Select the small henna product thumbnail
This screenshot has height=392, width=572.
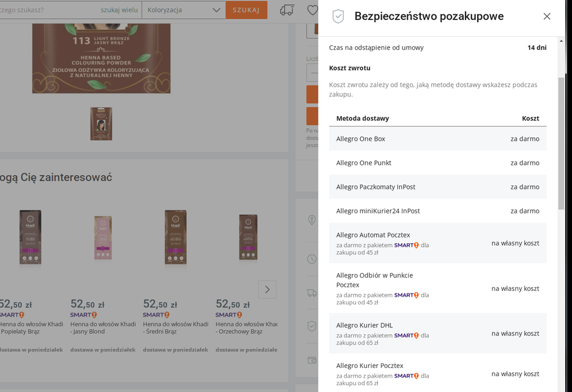click(101, 124)
